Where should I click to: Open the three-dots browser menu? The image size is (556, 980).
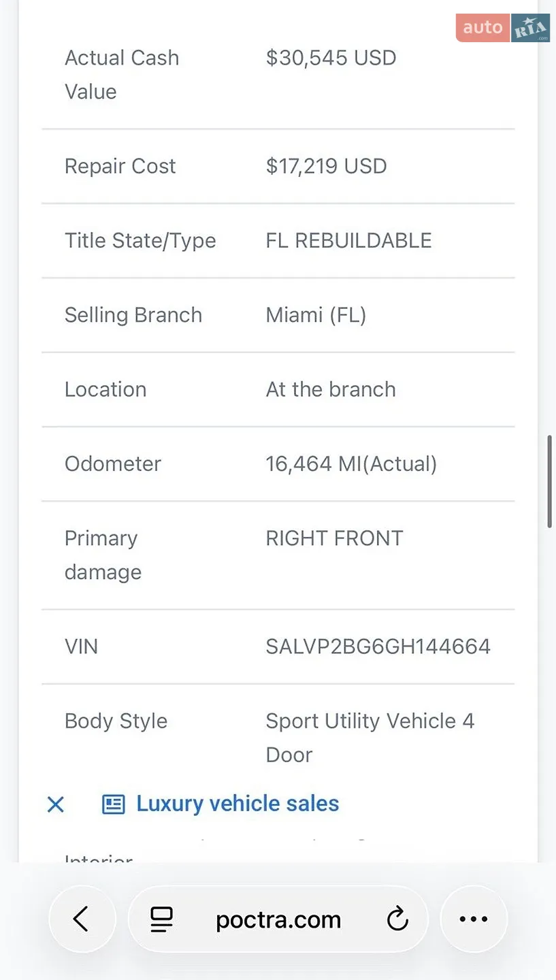tap(474, 919)
